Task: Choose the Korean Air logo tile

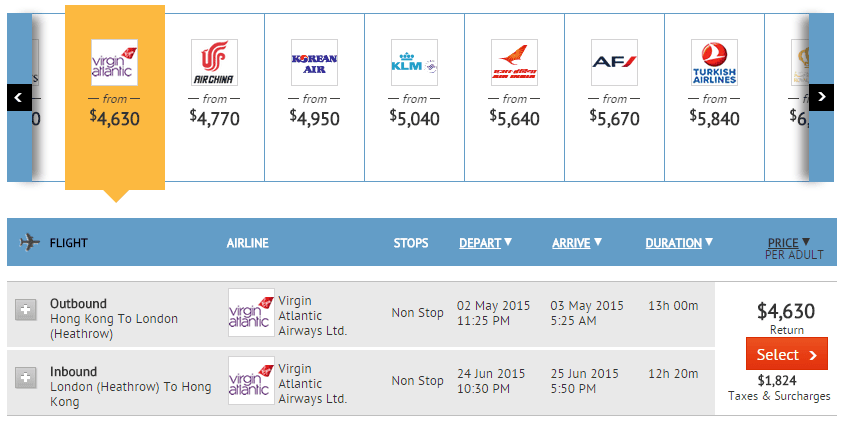Action: click(314, 62)
